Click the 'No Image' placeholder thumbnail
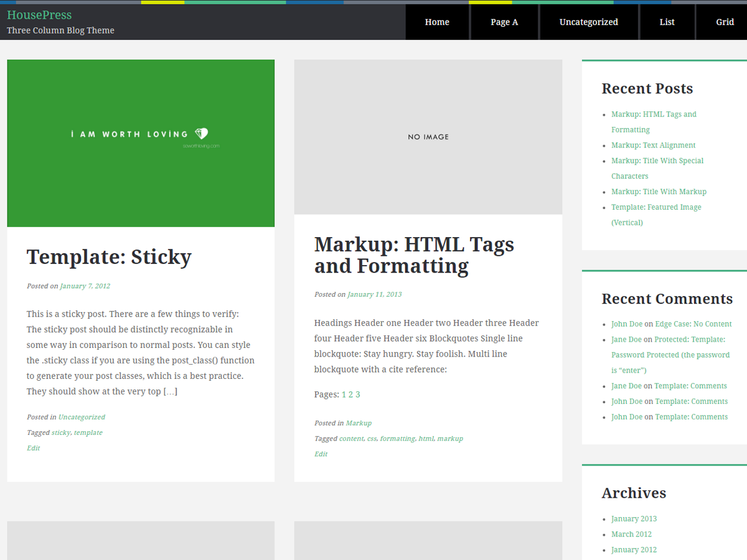Screen dimensions: 747x560 [x=428, y=137]
